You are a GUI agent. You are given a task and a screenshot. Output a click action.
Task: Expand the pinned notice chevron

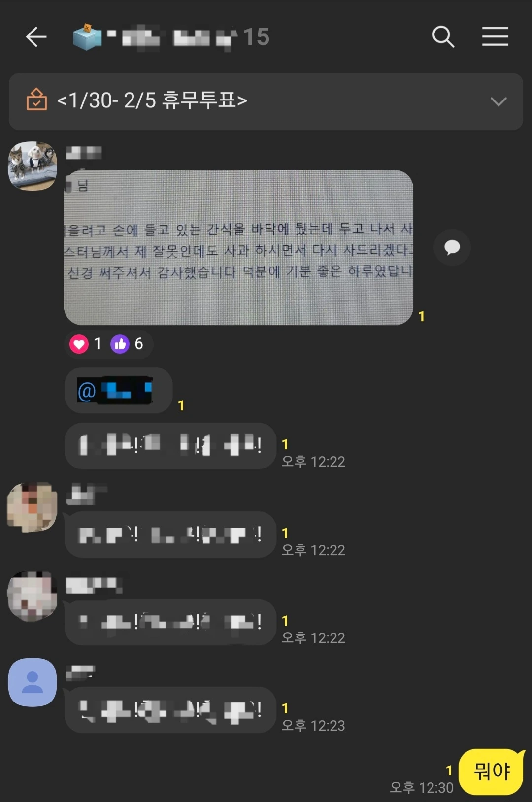[x=499, y=101]
